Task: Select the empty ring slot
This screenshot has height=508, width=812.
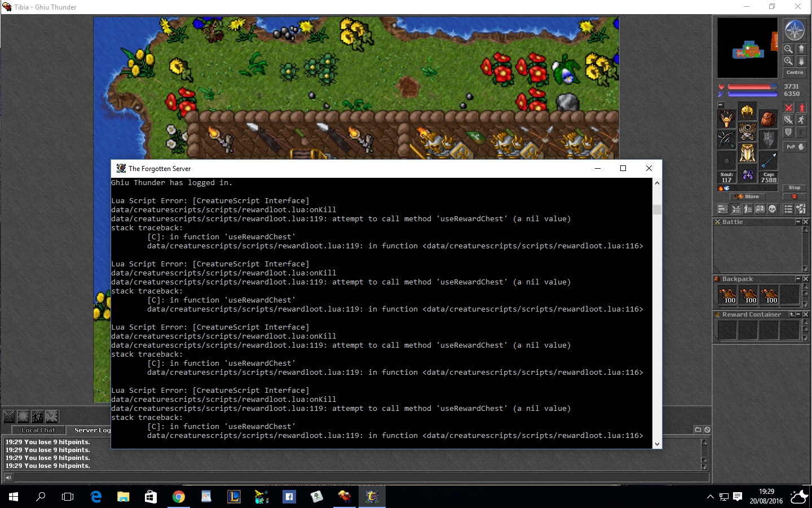Action: click(x=727, y=161)
